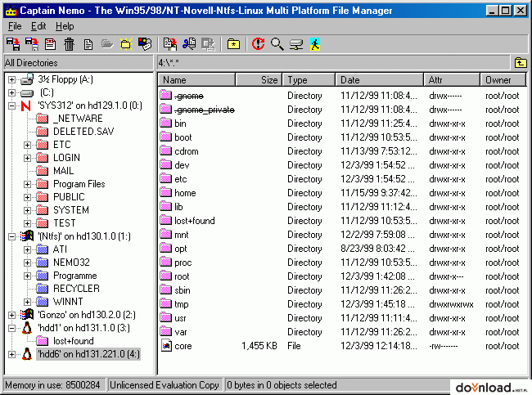Click the running man exit icon

pos(315,44)
